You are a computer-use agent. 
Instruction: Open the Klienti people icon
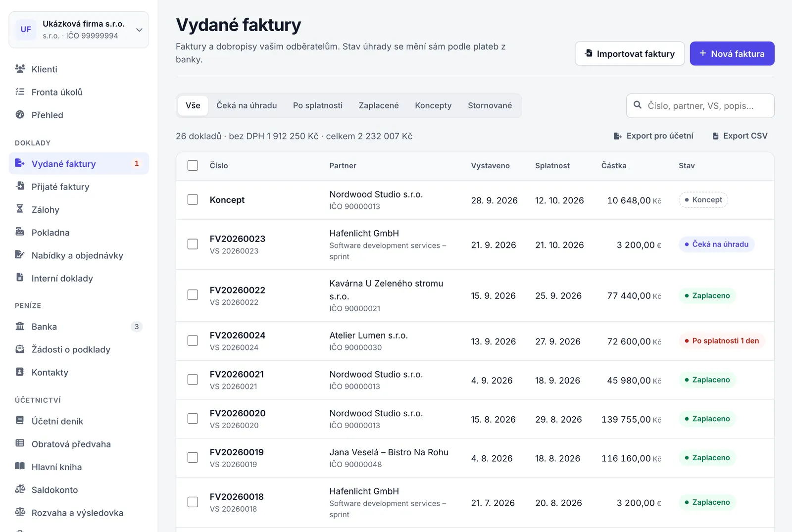[20, 69]
